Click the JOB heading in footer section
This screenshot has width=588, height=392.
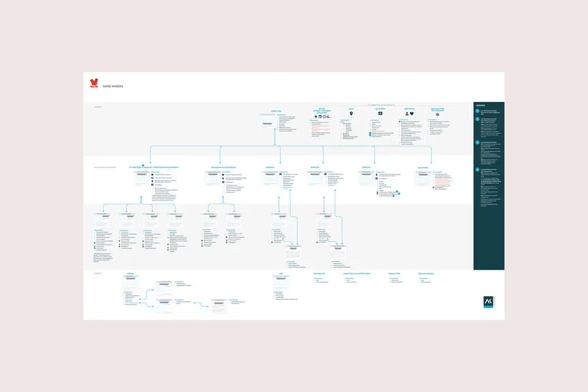point(281,274)
